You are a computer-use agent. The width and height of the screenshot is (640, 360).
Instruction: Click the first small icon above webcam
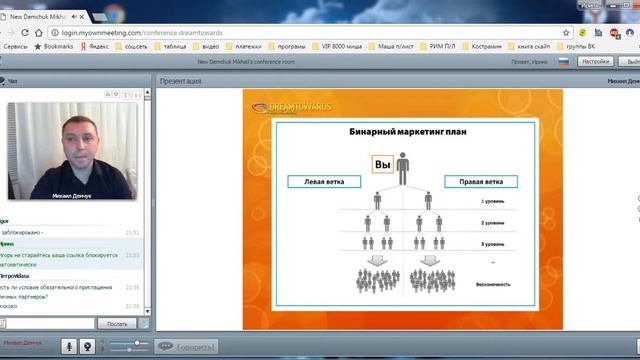pos(108,94)
